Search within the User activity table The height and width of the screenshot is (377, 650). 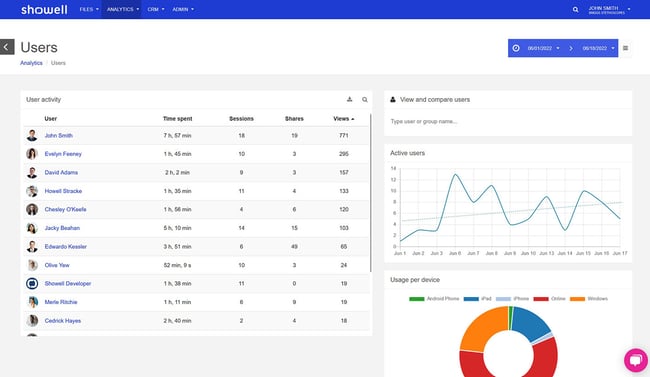(x=365, y=100)
